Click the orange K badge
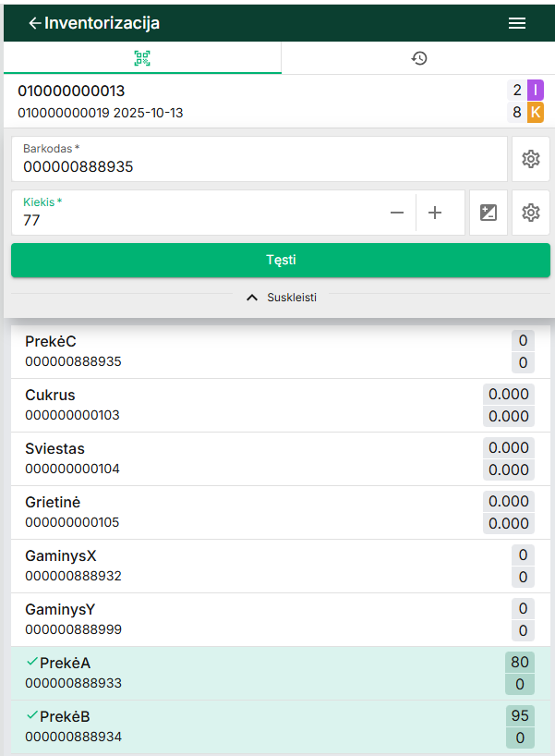Image resolution: width=555 pixels, height=756 pixels. (536, 113)
